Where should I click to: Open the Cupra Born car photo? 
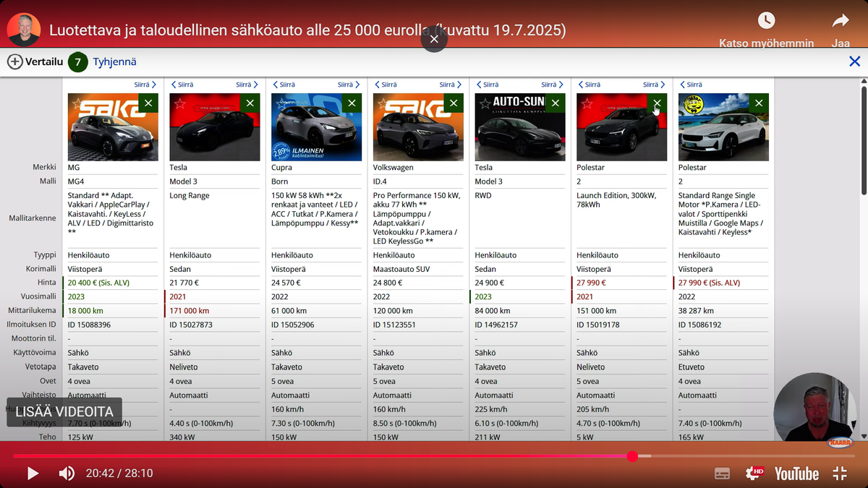pyautogui.click(x=316, y=127)
